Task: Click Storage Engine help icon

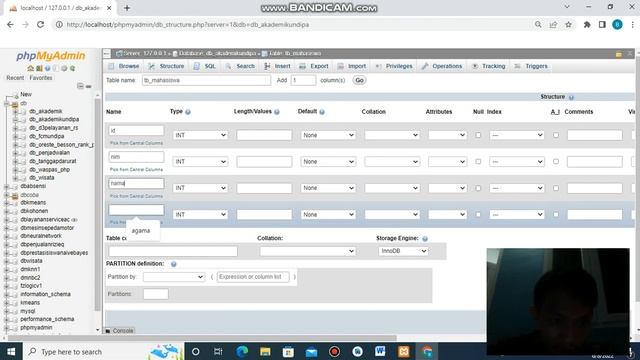Action: click(x=425, y=238)
